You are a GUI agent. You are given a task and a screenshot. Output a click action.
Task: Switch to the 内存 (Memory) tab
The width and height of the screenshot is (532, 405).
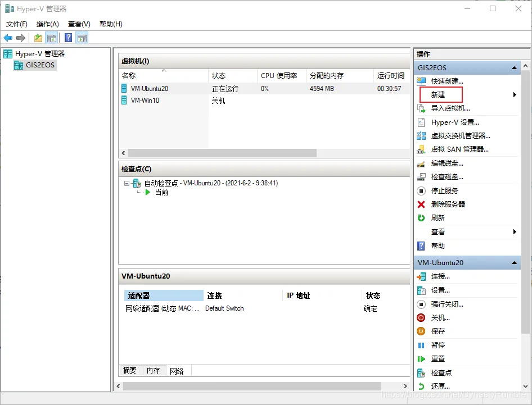point(154,370)
